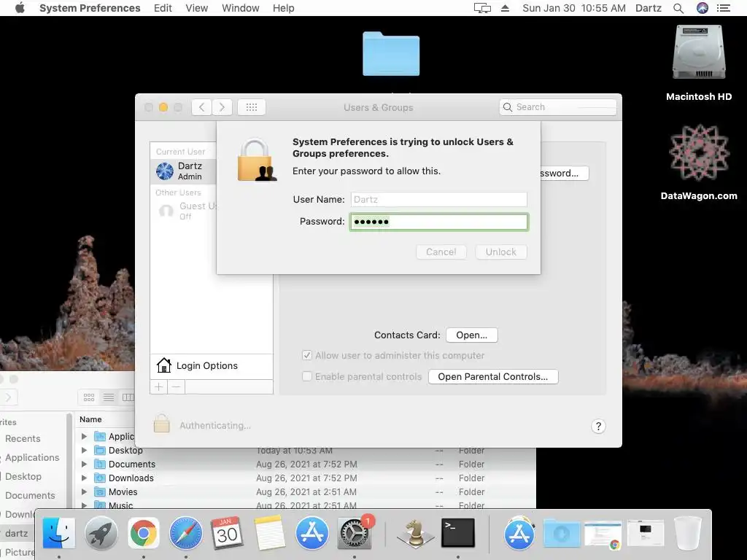
Task: Click Cancel in the unlock dialog
Action: tap(441, 252)
